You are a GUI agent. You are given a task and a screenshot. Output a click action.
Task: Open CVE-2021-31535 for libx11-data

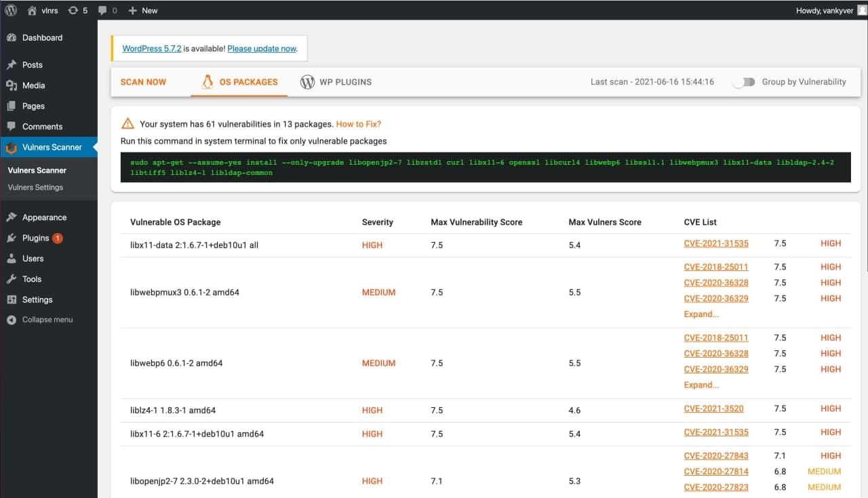[716, 244]
